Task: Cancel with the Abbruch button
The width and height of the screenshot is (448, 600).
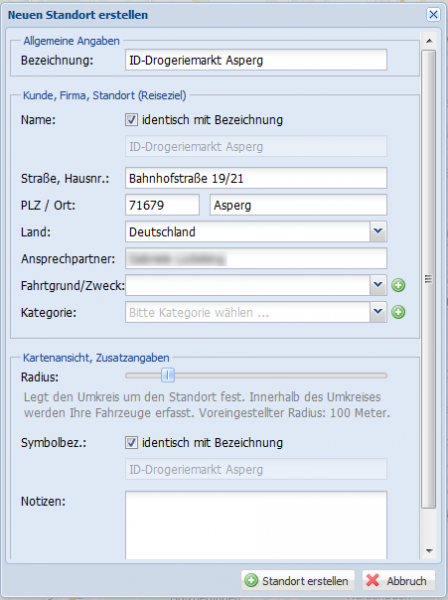Action: (398, 580)
